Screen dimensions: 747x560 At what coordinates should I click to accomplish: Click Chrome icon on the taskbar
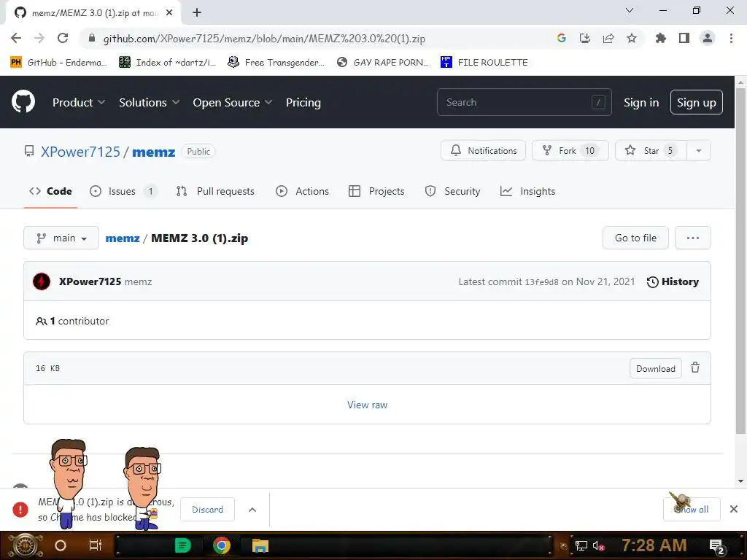point(221,545)
